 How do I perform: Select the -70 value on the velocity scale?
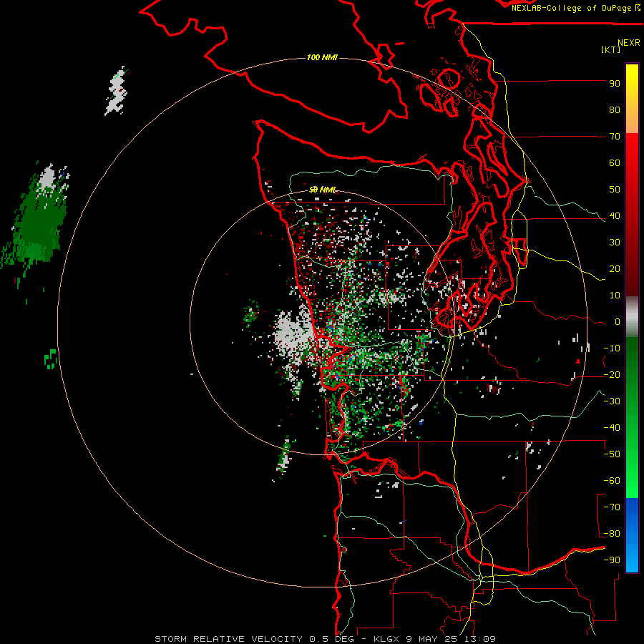pos(612,507)
